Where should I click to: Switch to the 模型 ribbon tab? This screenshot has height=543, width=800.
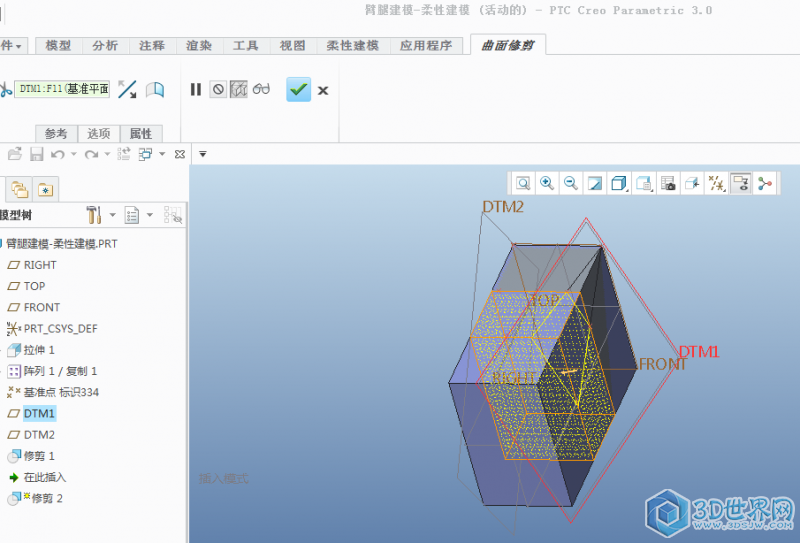[x=58, y=45]
